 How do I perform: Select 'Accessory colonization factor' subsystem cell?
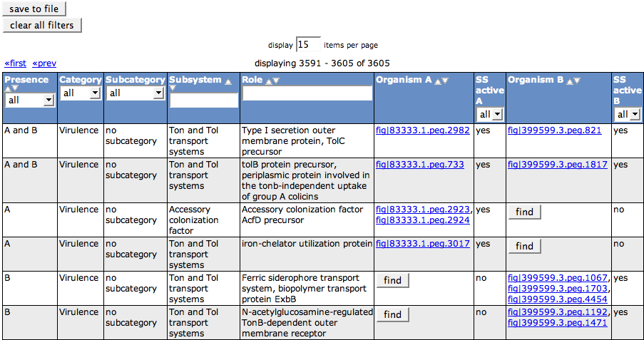point(203,220)
